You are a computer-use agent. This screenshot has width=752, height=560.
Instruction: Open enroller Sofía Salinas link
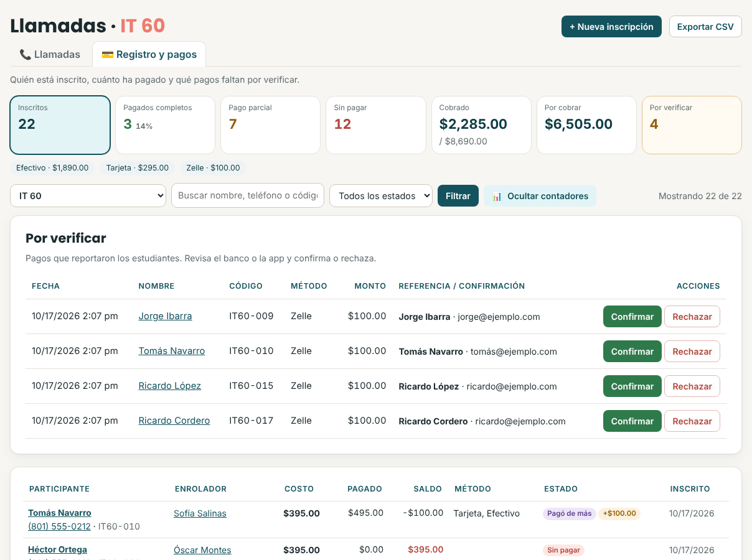pos(200,513)
